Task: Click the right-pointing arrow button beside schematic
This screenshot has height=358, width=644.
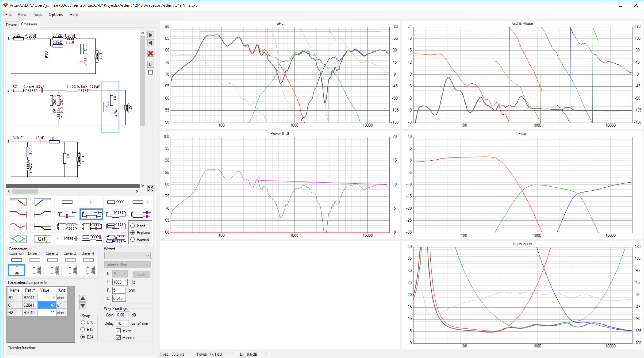Action: (x=151, y=35)
